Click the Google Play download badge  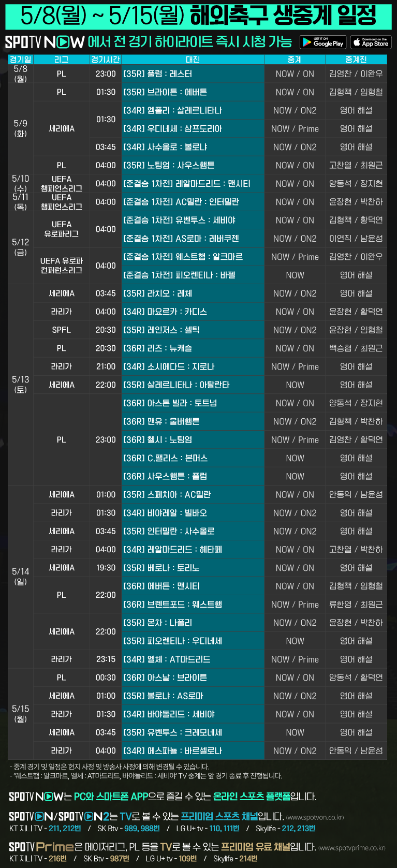(x=321, y=42)
